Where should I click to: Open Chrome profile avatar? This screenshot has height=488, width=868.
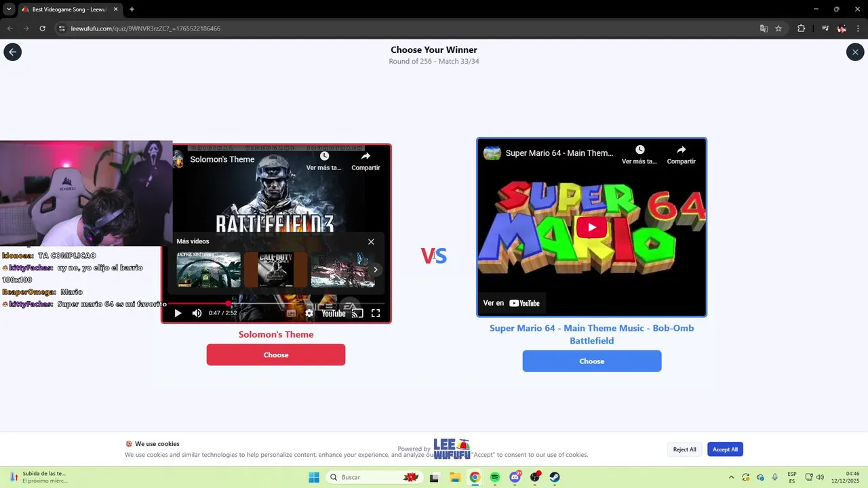click(x=842, y=28)
